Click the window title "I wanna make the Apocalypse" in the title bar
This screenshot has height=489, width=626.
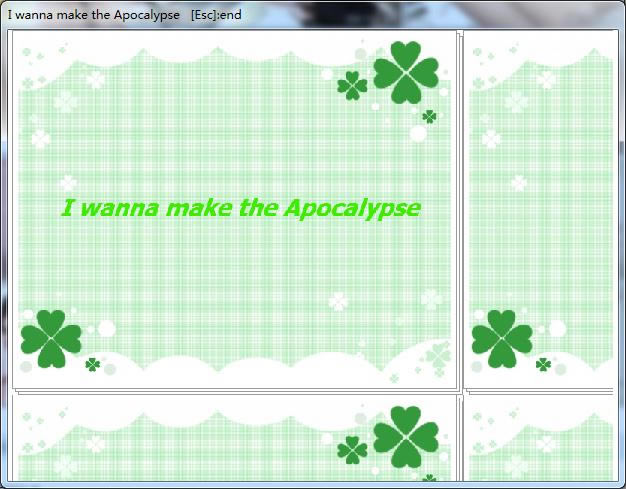pyautogui.click(x=94, y=15)
